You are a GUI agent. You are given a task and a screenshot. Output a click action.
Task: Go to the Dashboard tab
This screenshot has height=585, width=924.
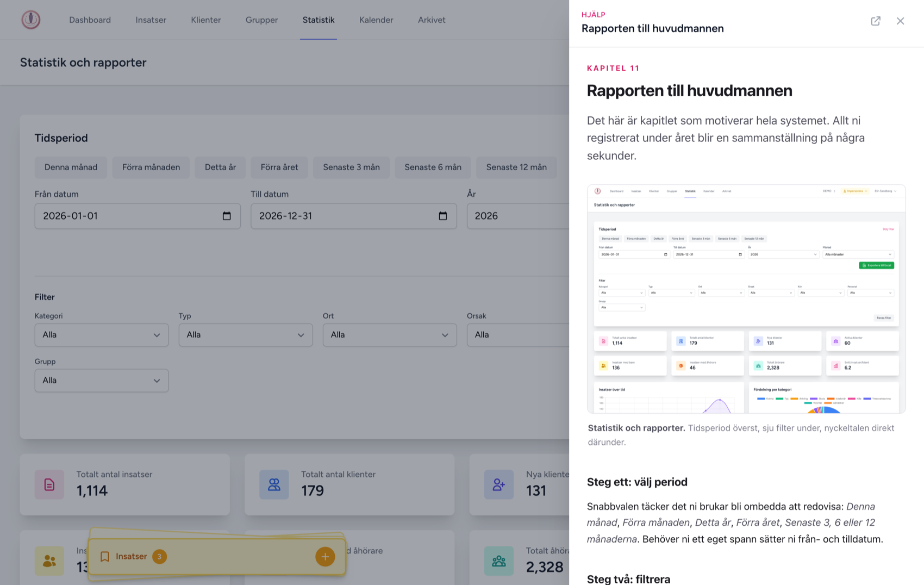click(x=90, y=20)
